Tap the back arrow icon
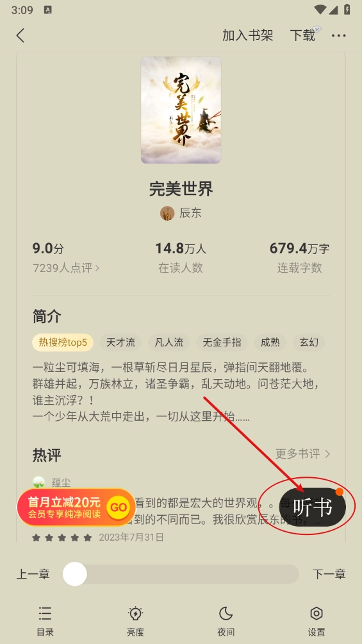Screen dimensions: 362x644 click(21, 36)
